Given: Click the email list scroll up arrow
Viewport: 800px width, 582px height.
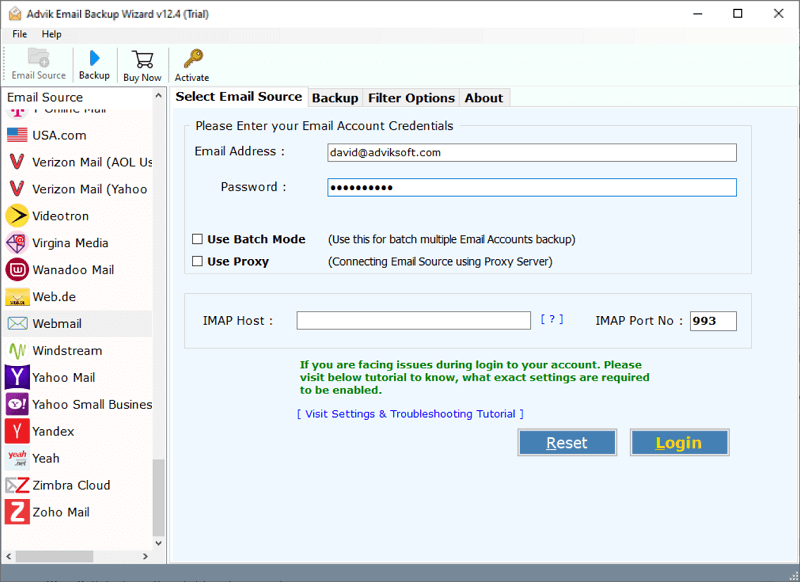Looking at the screenshot, I should [159, 96].
